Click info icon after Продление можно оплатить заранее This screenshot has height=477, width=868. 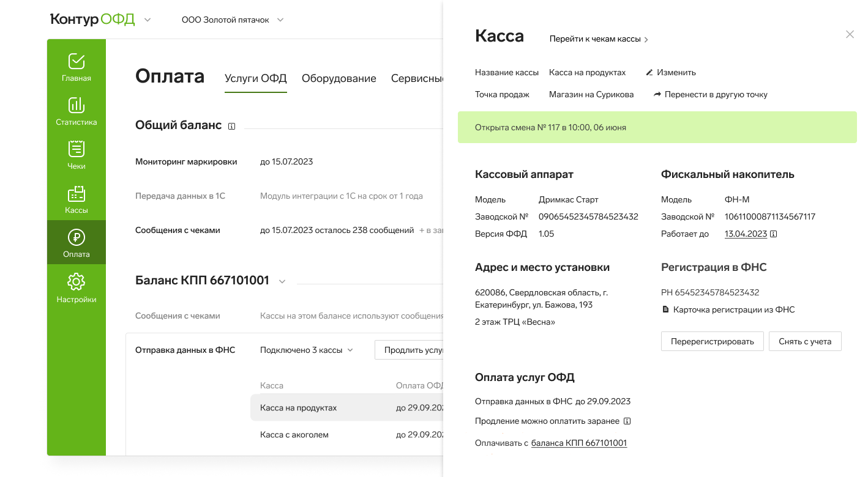(x=627, y=421)
